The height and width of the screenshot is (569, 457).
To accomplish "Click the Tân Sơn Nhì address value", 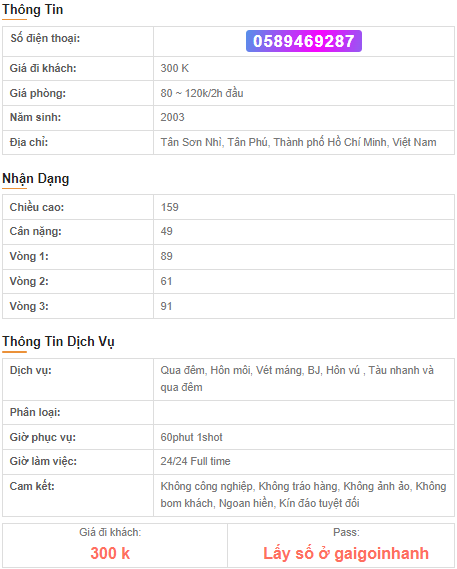I will pos(298,142).
